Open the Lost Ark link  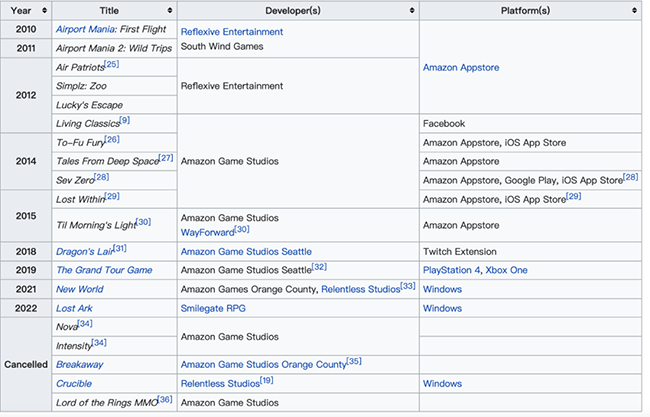pos(74,308)
